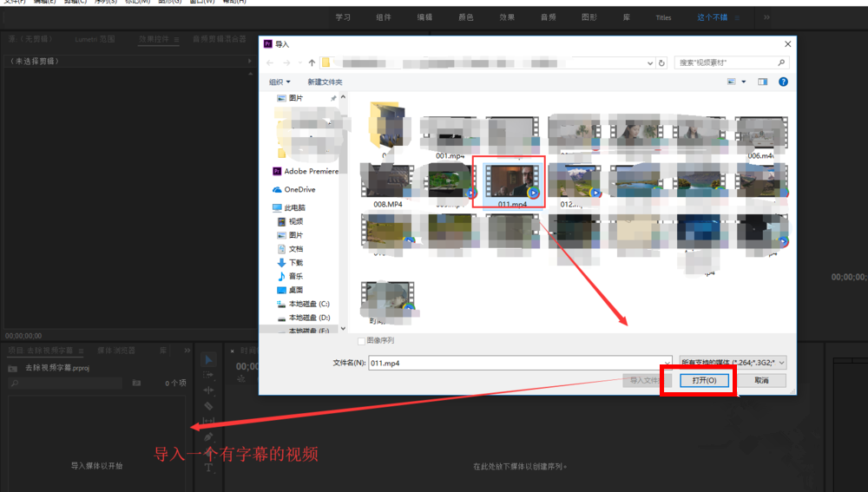Click the Up folder arrow in dialog
The width and height of the screenshot is (868, 492).
[312, 62]
